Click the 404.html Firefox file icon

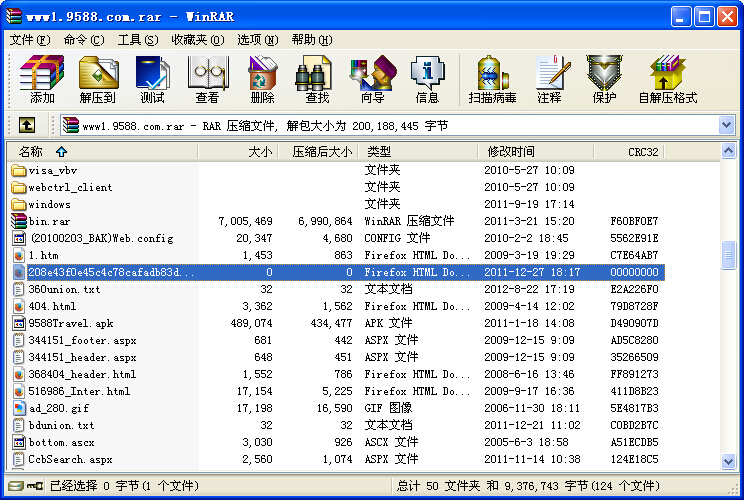[x=19, y=306]
